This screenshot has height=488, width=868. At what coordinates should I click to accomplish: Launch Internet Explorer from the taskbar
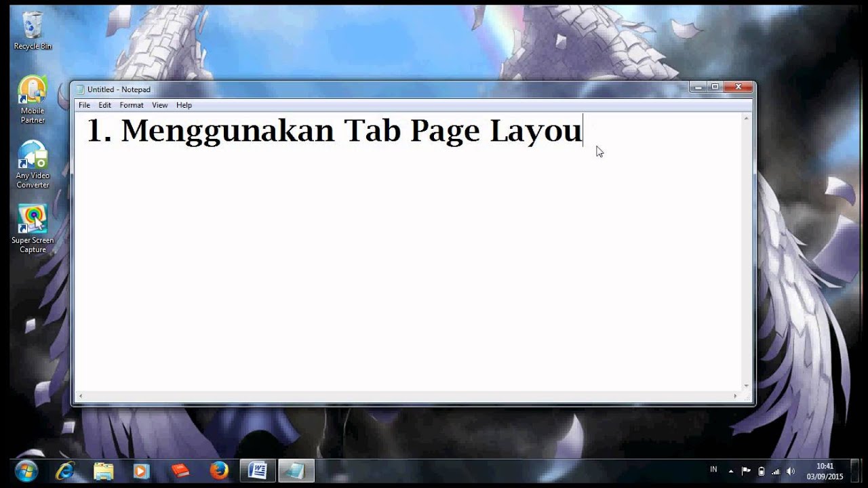click(65, 470)
